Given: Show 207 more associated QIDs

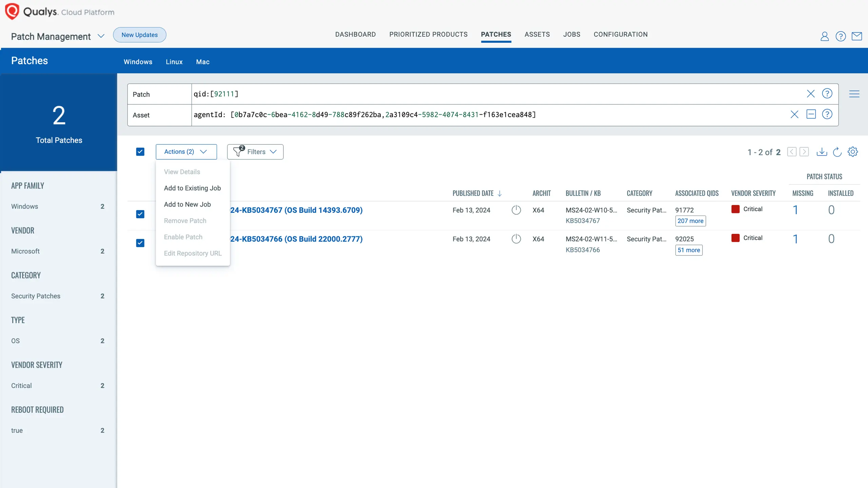Looking at the screenshot, I should [x=690, y=221].
